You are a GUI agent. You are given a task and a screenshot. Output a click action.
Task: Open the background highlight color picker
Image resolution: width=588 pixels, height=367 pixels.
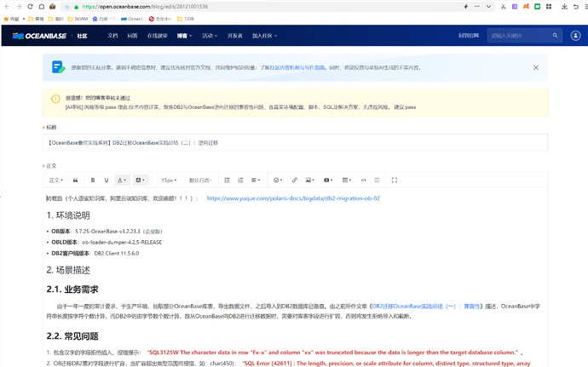pos(140,181)
